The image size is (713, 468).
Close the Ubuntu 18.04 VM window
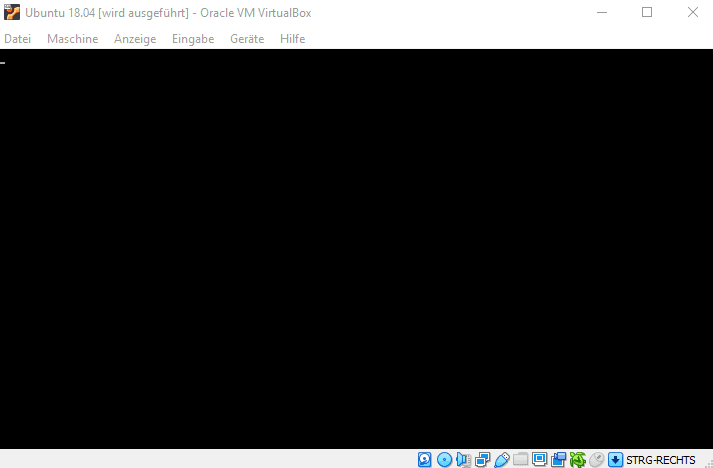click(x=693, y=12)
